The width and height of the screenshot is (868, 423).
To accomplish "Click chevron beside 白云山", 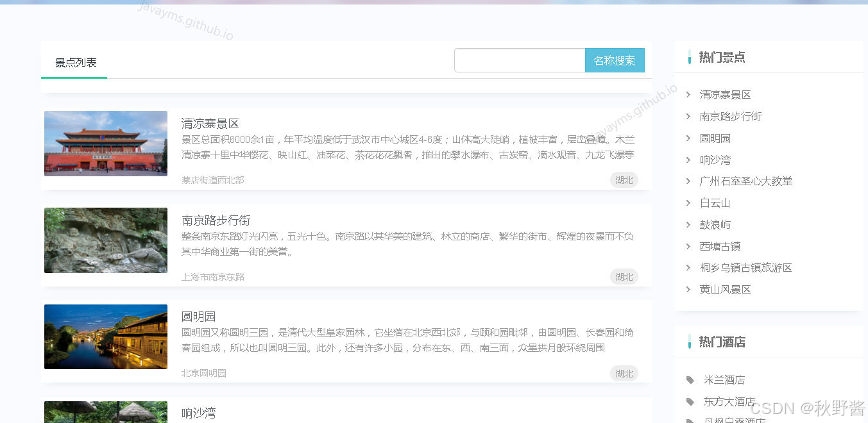I will click(688, 203).
